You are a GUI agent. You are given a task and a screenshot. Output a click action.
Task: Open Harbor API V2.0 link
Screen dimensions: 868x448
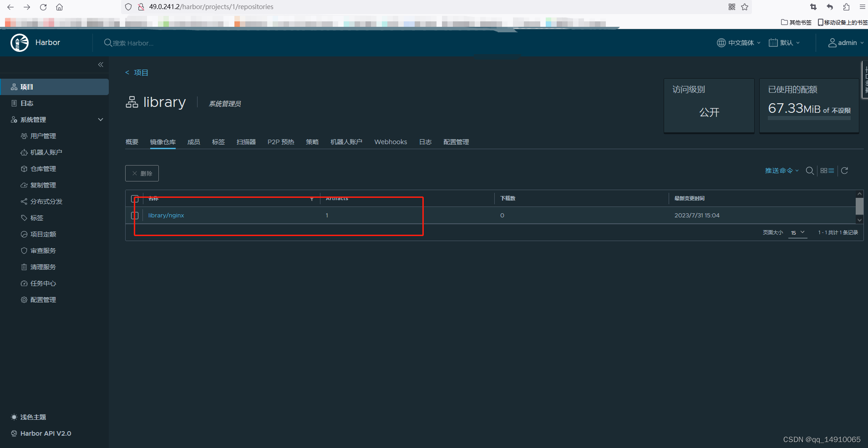tap(41, 433)
